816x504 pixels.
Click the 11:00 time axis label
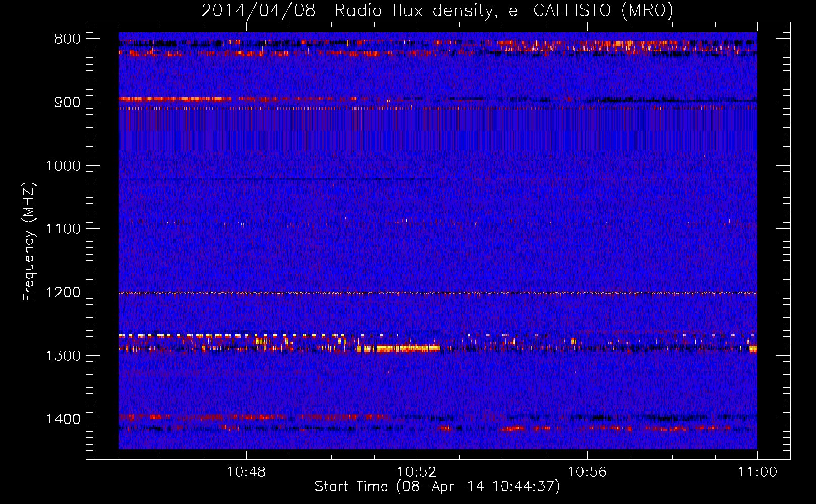[757, 472]
